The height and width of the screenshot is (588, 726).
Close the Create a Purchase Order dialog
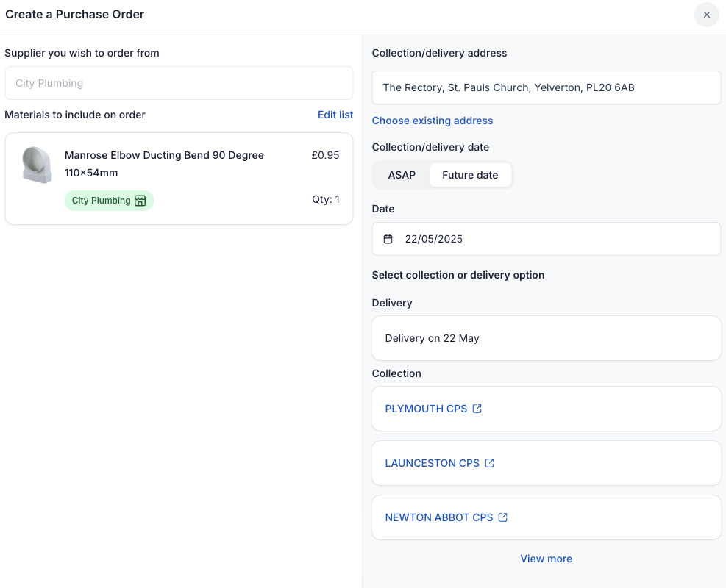(x=706, y=15)
